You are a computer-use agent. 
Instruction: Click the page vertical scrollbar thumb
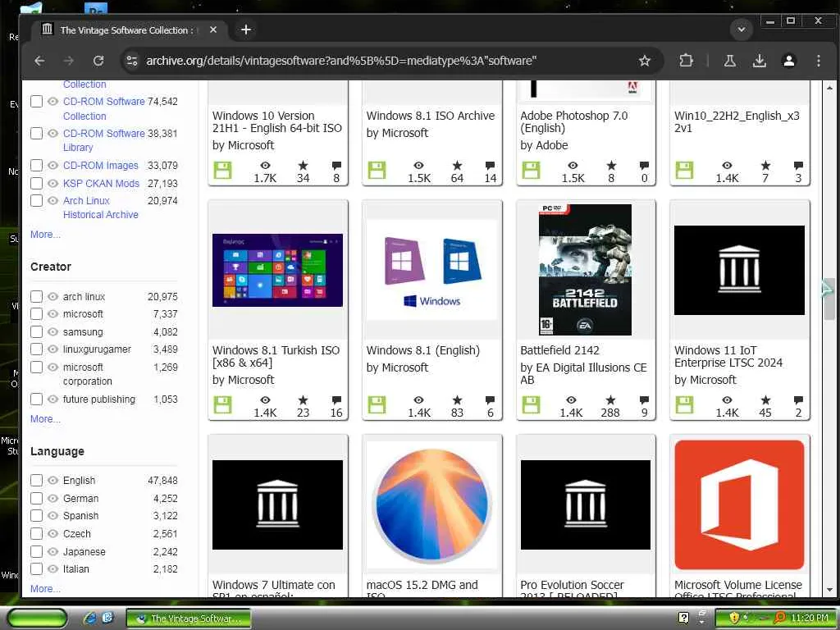[829, 299]
